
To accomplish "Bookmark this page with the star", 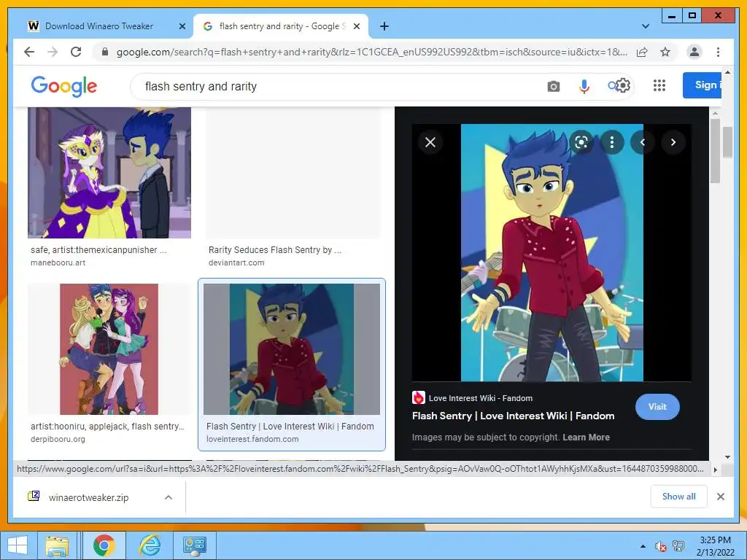I will [x=665, y=52].
